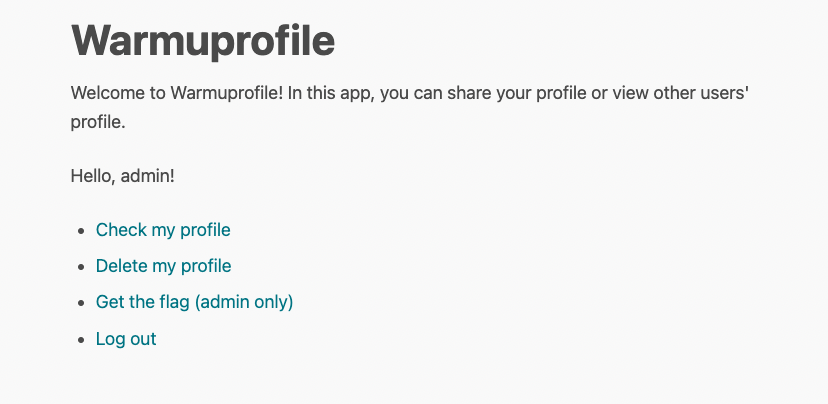Click the bullet beside Check my profile
Screen dimensions: 828x404
[81, 231]
